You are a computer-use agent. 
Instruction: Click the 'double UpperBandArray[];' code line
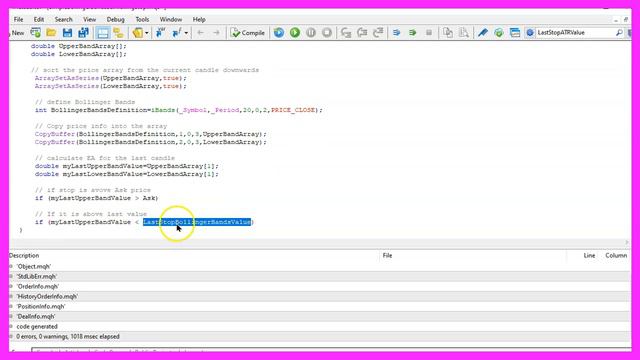click(x=79, y=46)
